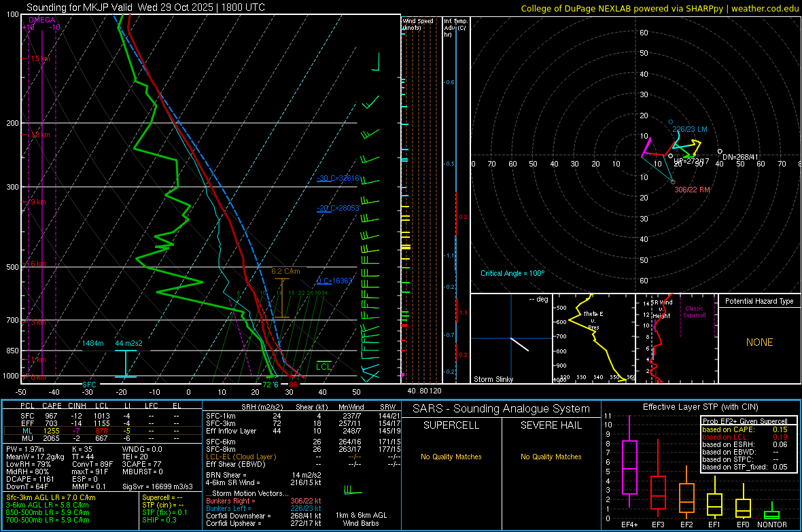Select the Bunkers Right = 306/22 kt line
This screenshot has width=802, height=532.
pyautogui.click(x=264, y=501)
